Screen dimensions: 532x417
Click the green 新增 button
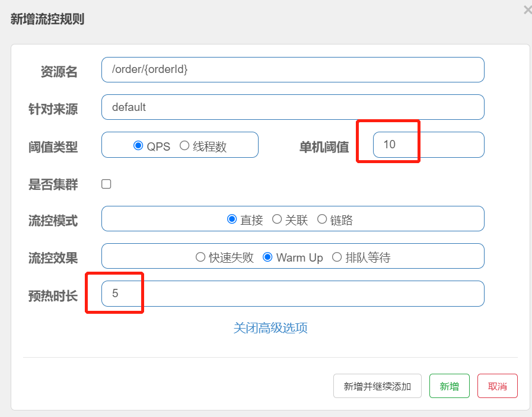point(449,386)
